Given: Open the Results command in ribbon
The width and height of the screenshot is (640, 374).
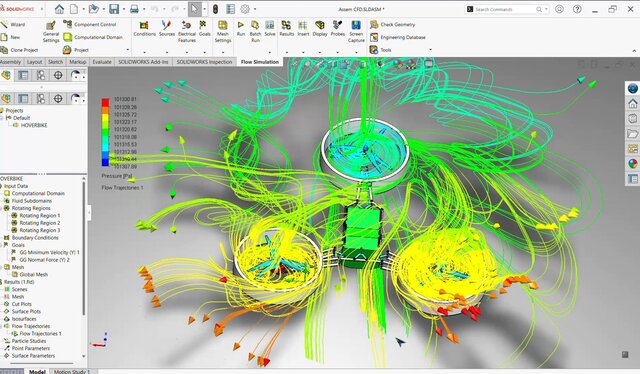Looking at the screenshot, I should [x=287, y=29].
